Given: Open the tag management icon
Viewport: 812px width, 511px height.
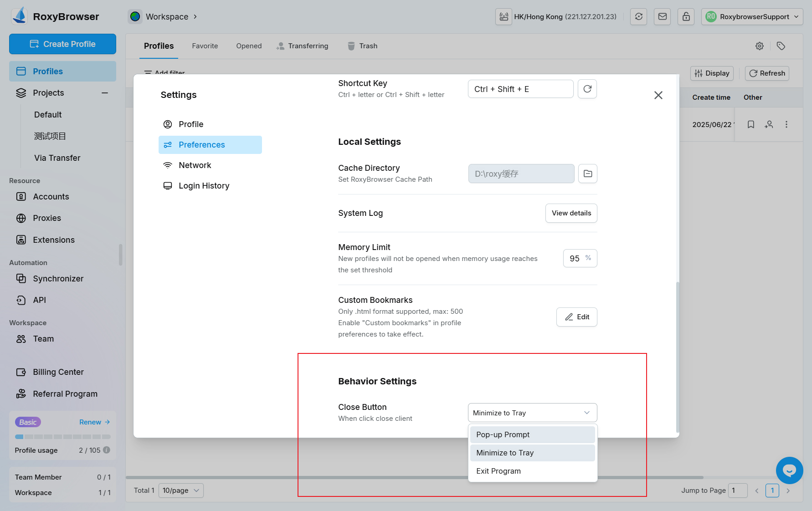Looking at the screenshot, I should point(781,46).
